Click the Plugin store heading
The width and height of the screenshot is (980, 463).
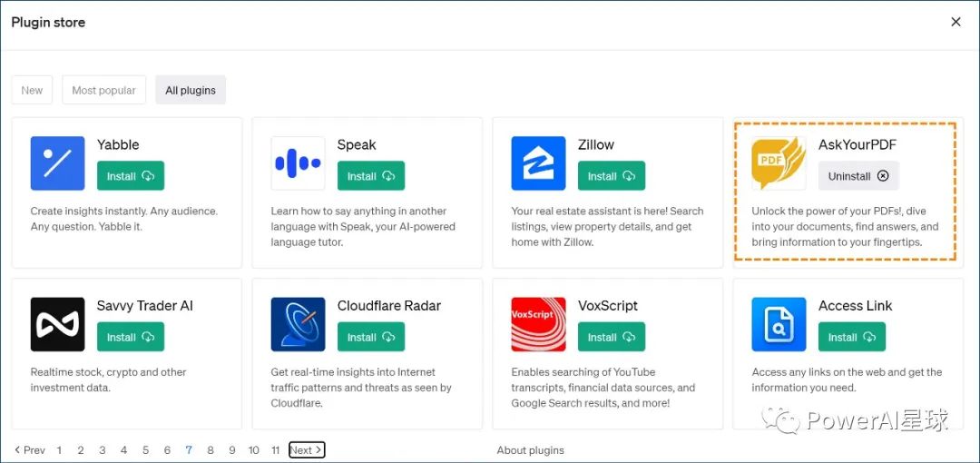(48, 22)
